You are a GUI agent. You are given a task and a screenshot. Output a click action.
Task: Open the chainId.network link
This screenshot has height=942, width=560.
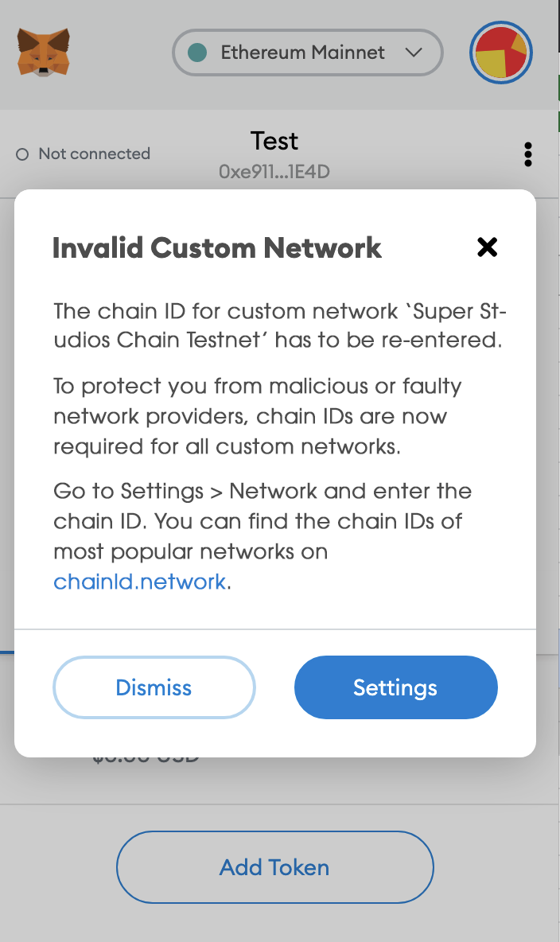tap(140, 582)
